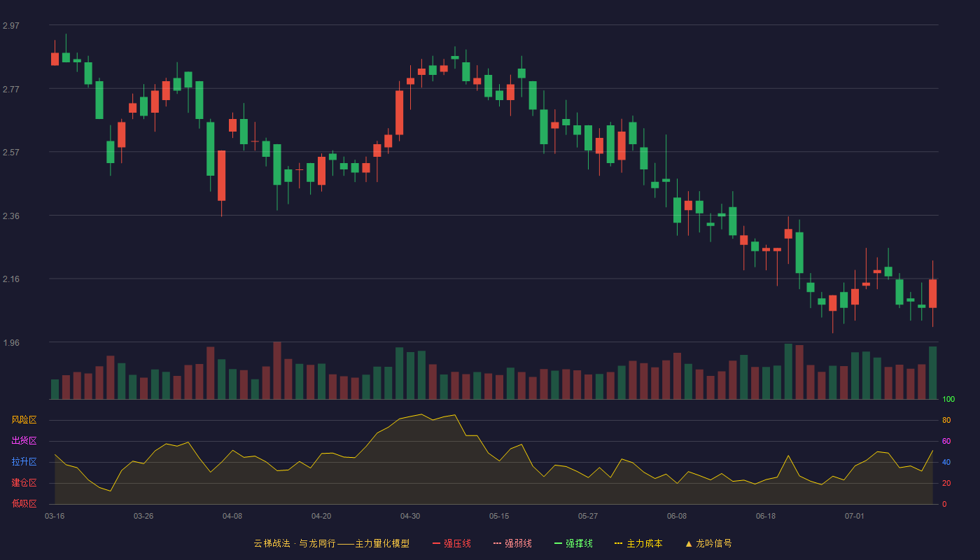The height and width of the screenshot is (560, 980).
Task: Select the 建仓区 zone label
Action: [24, 483]
